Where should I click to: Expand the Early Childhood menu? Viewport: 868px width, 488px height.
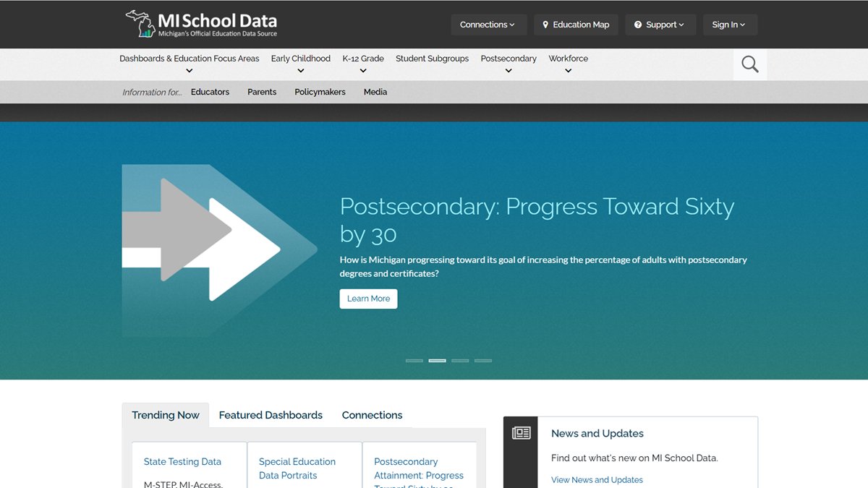[301, 64]
